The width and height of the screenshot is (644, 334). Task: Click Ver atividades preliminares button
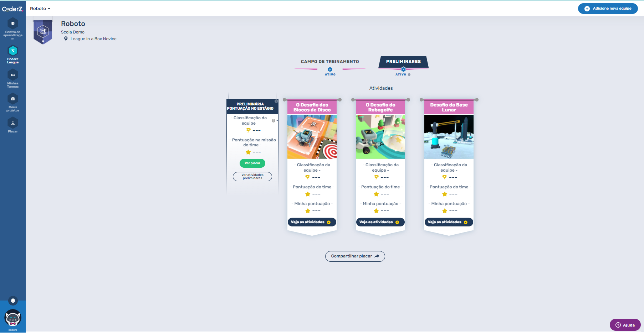(252, 177)
